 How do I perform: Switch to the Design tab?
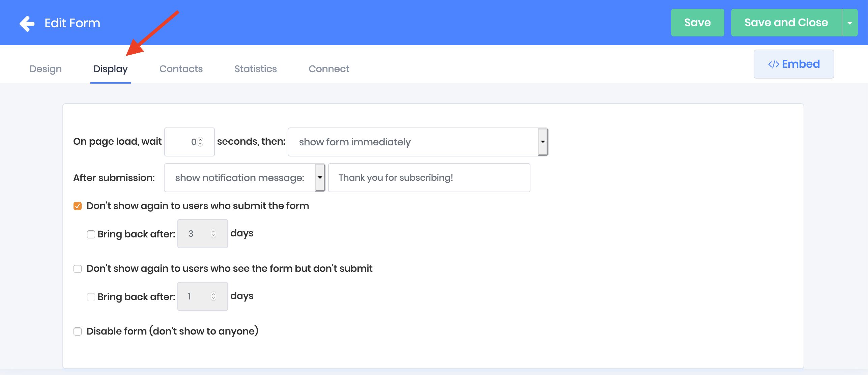pyautogui.click(x=46, y=69)
